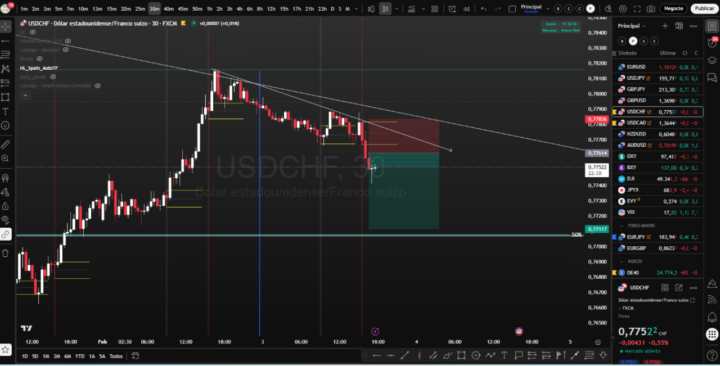Click the trash icon to remove drawings

6,253
